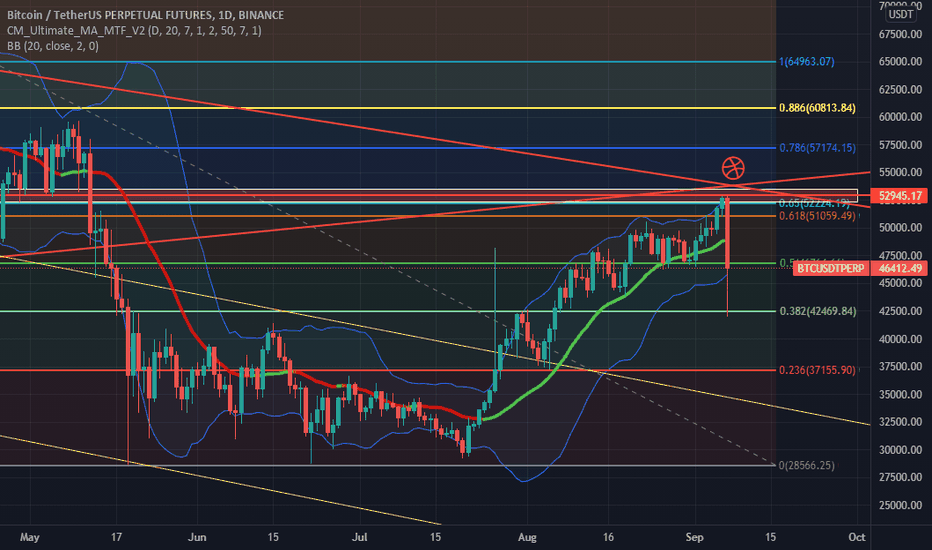Click the 50000.00 price axis label

900,228
